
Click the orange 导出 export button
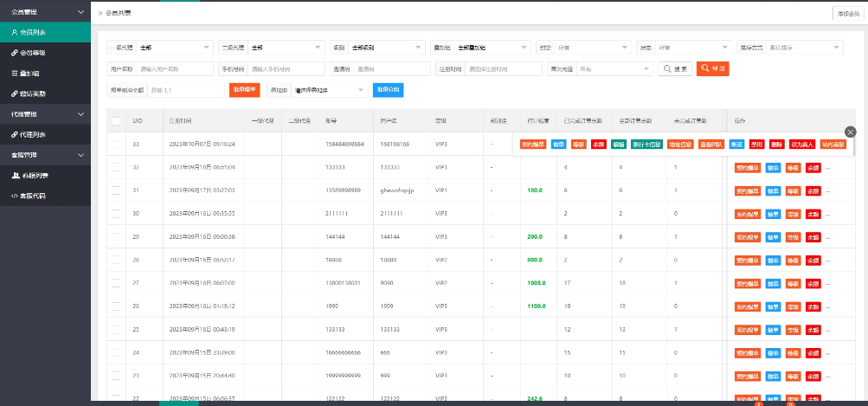(712, 68)
